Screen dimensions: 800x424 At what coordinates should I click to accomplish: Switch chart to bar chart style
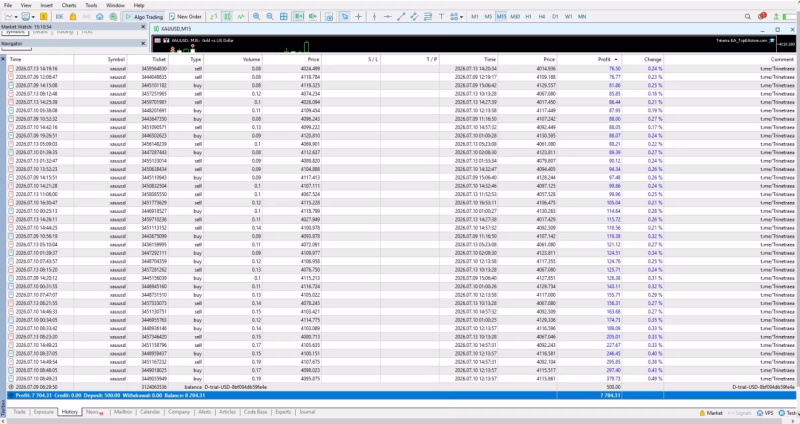[214, 16]
